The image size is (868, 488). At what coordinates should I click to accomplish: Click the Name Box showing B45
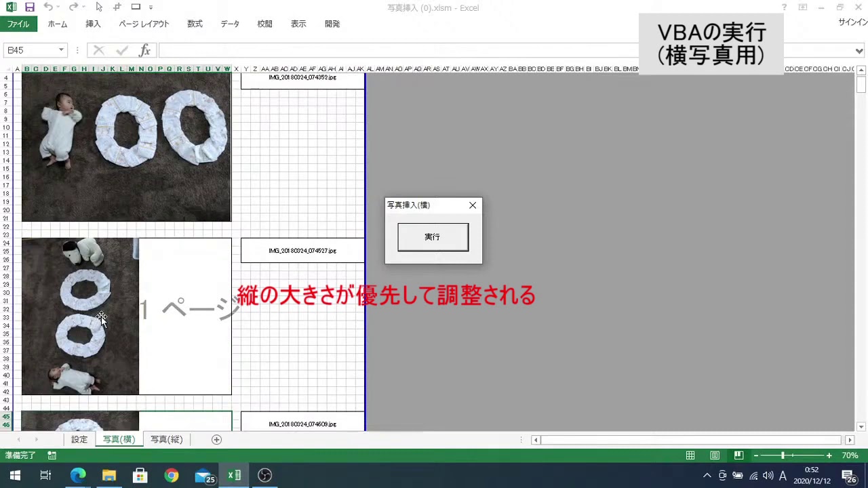pyautogui.click(x=31, y=50)
